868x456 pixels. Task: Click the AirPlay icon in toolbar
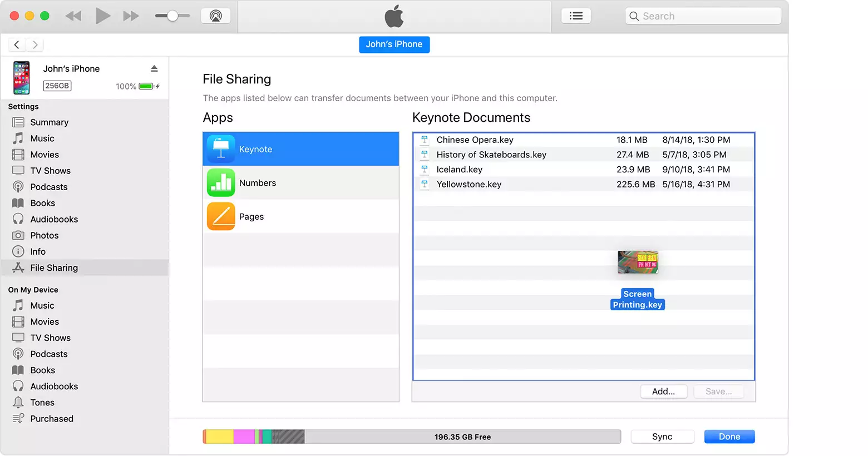[x=216, y=16]
